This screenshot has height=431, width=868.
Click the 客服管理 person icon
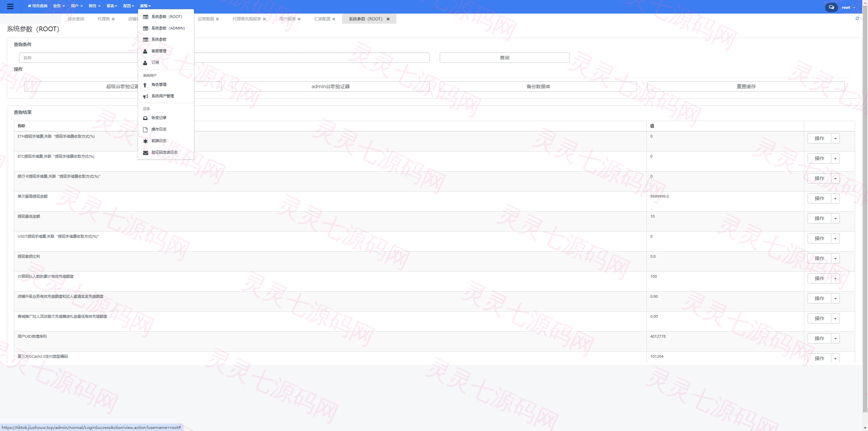click(145, 51)
